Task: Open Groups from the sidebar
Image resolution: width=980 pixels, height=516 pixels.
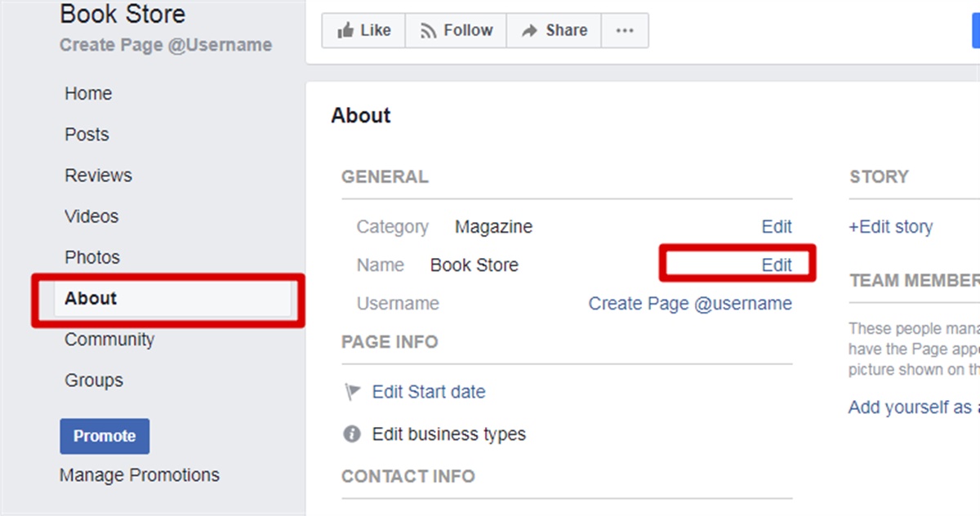Action: click(94, 380)
